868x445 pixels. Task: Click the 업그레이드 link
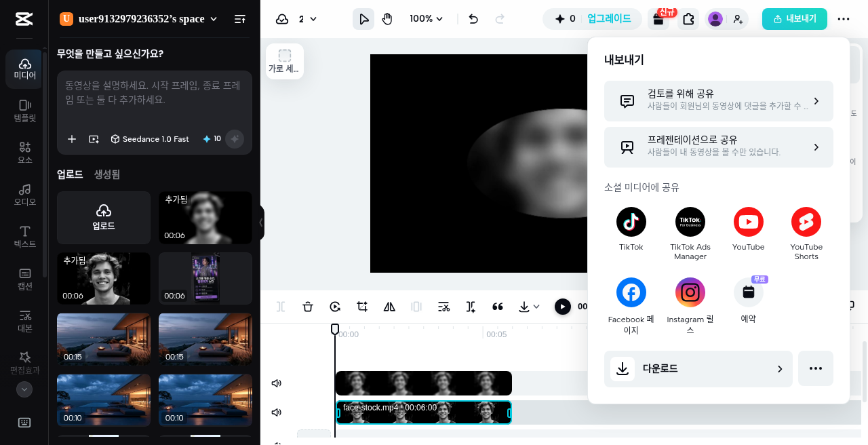click(609, 19)
